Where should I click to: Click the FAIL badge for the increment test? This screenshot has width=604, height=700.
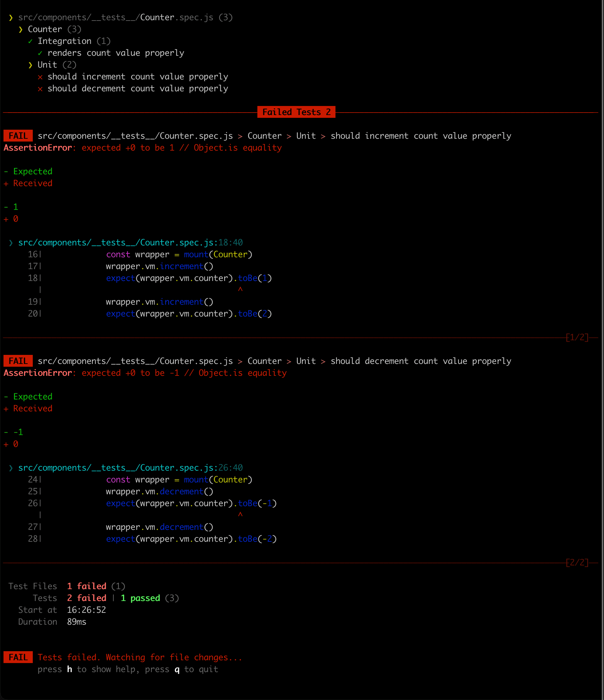pyautogui.click(x=18, y=136)
